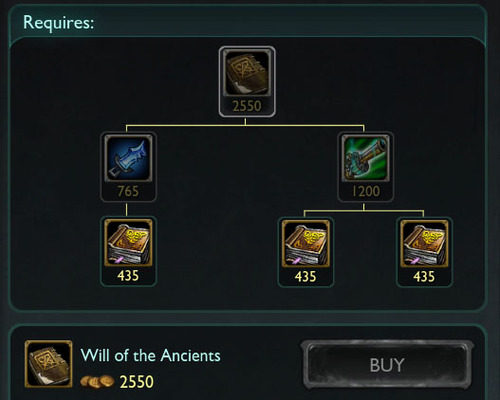This screenshot has width=500, height=400.
Task: Choose the middle Amplifying Tome icon
Action: 306,243
